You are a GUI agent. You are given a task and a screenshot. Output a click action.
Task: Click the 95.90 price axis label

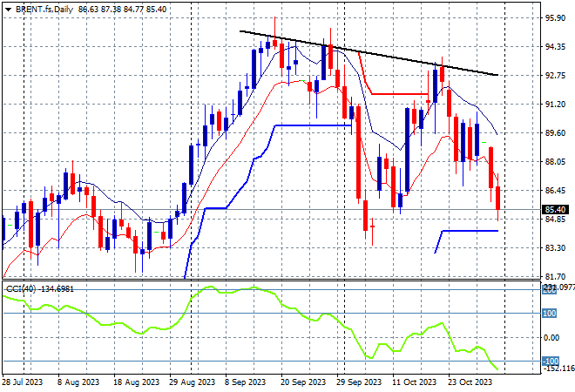[x=555, y=18]
